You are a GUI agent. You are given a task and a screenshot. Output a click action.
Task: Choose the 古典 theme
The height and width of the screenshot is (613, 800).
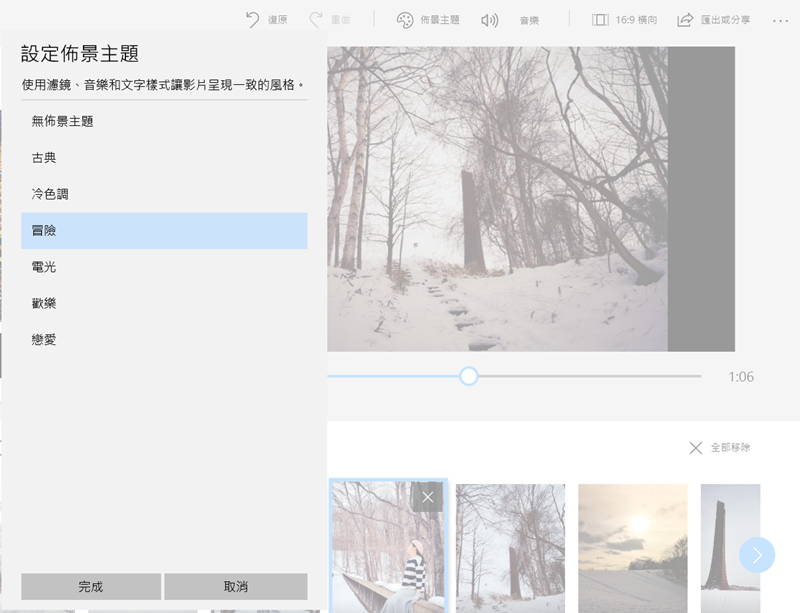pyautogui.click(x=164, y=158)
